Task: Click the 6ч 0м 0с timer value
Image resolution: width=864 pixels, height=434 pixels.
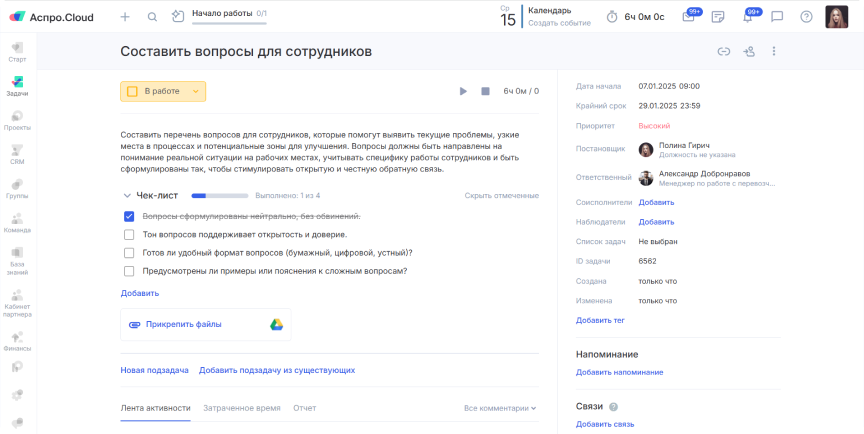Action: pos(644,17)
